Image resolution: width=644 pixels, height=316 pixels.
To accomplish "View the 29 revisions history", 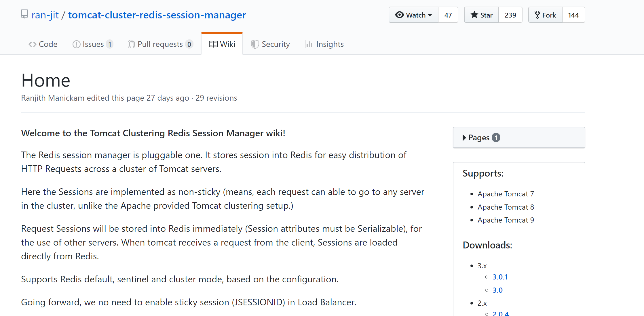I will (x=216, y=98).
